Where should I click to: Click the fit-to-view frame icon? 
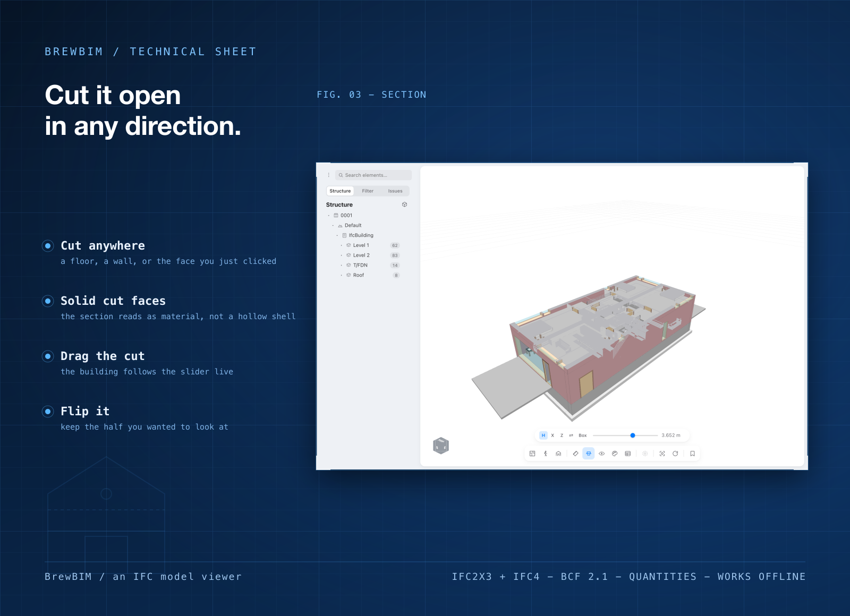(662, 454)
